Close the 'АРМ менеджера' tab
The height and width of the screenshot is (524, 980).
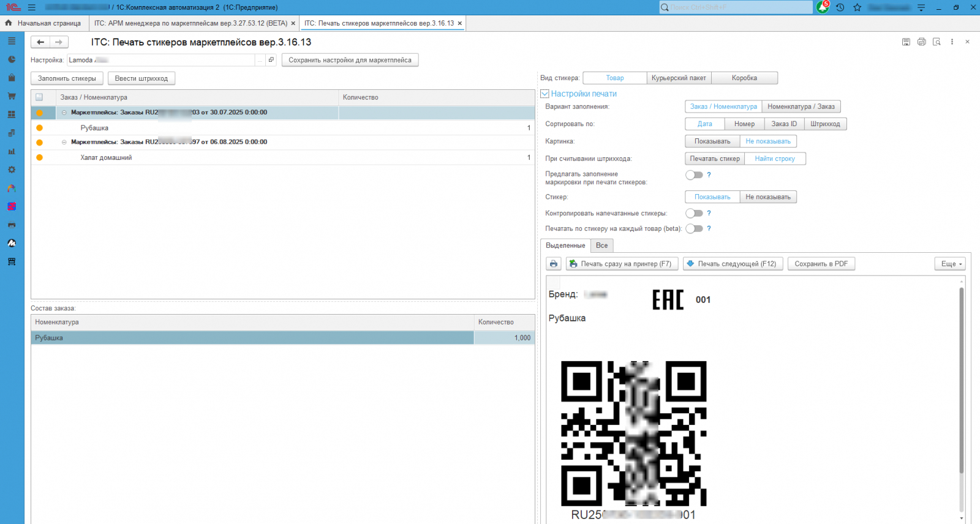tap(293, 23)
